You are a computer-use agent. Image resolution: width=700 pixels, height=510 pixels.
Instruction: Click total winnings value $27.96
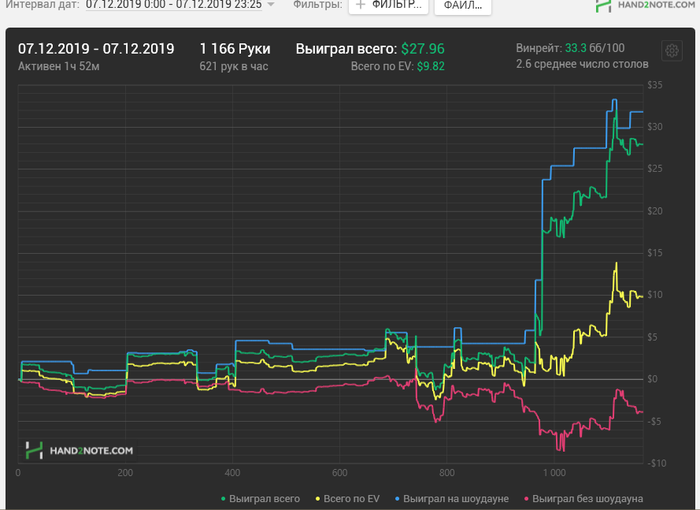coord(423,49)
